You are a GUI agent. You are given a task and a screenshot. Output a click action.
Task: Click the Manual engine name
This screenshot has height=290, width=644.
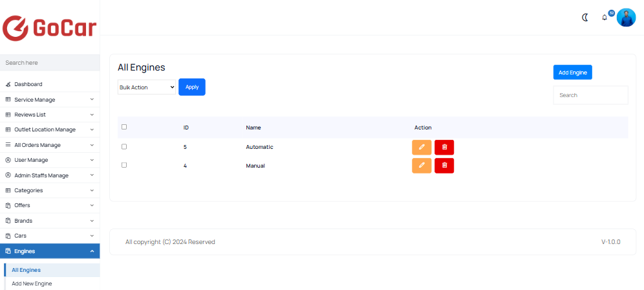pos(255,166)
